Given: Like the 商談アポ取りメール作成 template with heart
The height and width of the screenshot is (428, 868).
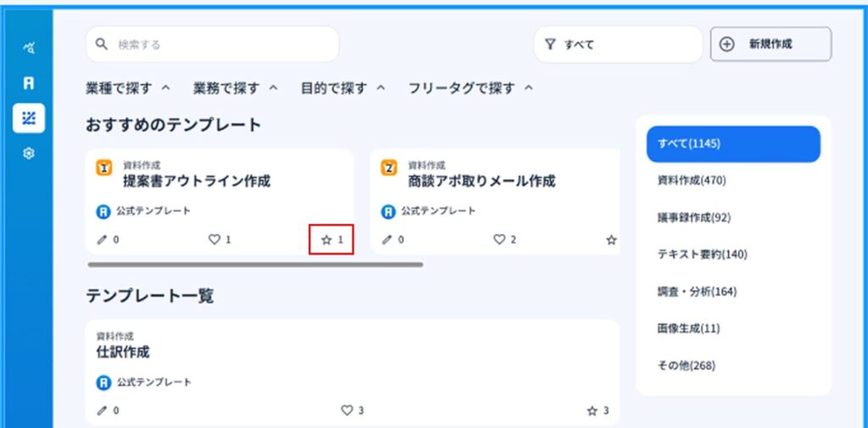Looking at the screenshot, I should click(499, 240).
